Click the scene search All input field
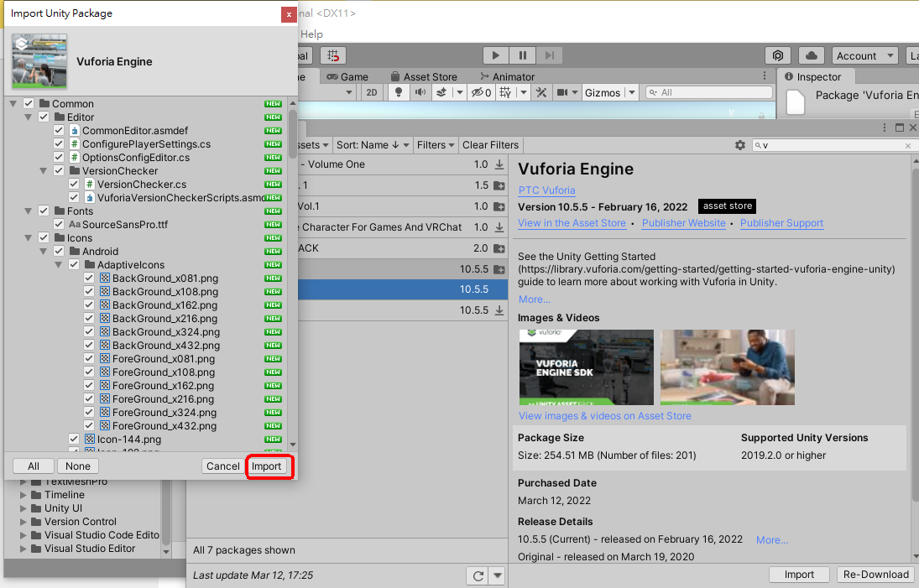This screenshot has height=588, width=919. click(x=709, y=92)
